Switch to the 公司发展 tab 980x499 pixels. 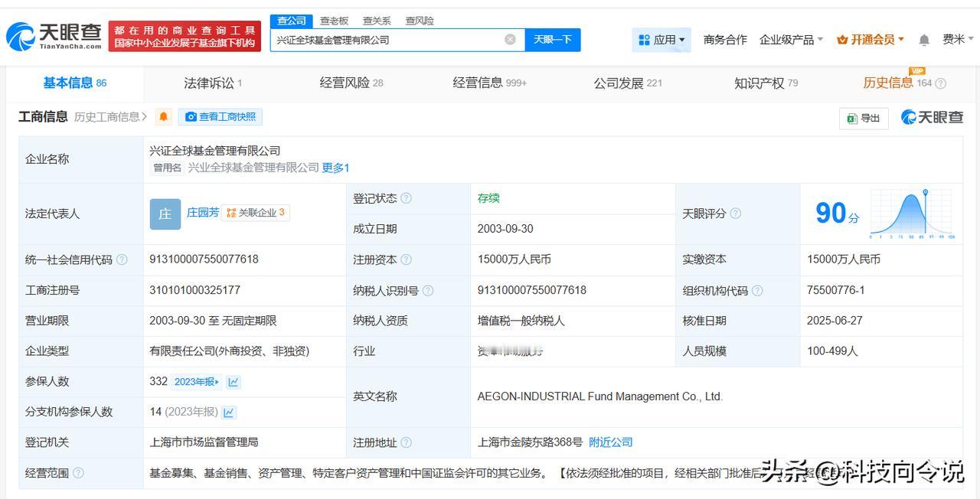[x=628, y=83]
